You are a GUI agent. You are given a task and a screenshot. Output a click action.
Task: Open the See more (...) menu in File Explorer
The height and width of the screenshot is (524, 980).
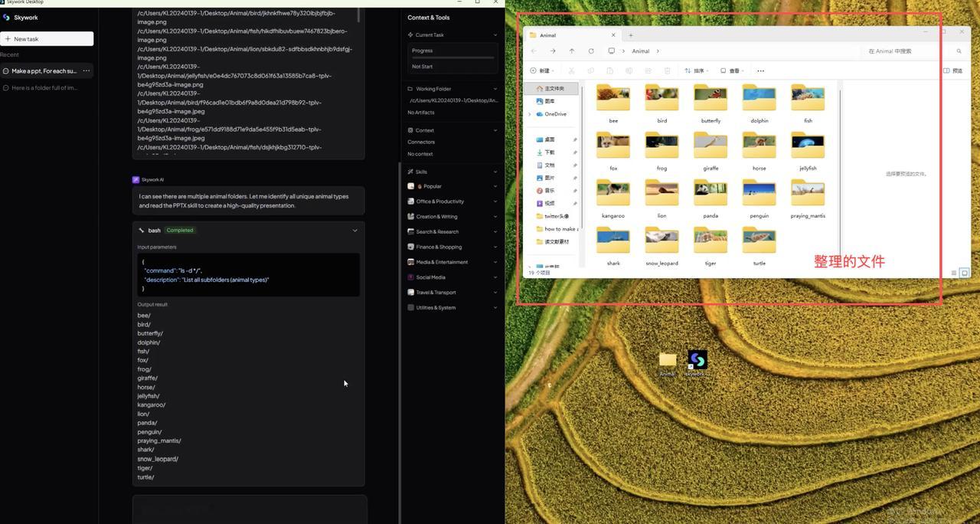[760, 70]
